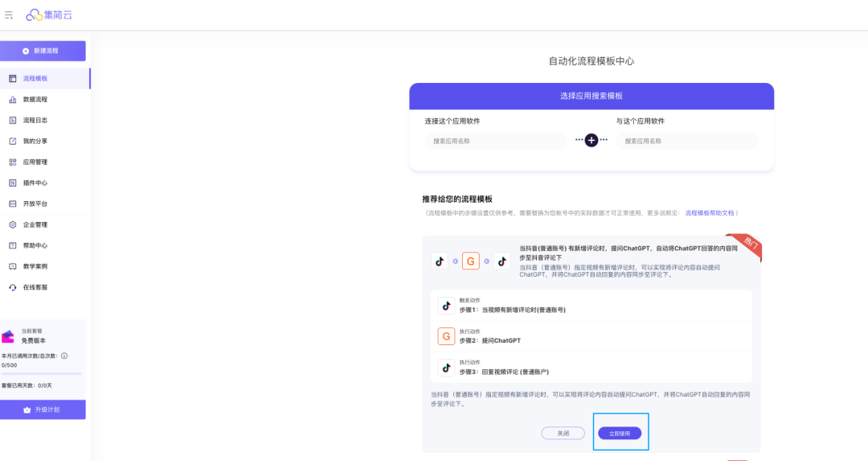
Task: Click the Douyin icon in 步骤3 row
Action: coord(446,368)
